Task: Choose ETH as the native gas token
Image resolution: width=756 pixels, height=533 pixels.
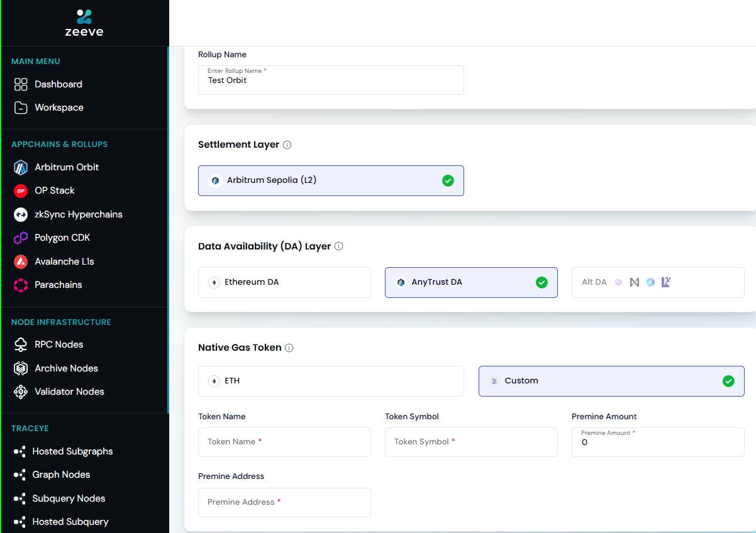Action: (331, 381)
